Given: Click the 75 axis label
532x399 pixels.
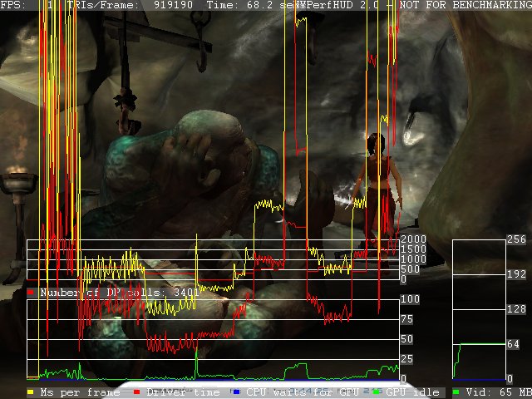Looking at the screenshot, I should click(406, 319).
